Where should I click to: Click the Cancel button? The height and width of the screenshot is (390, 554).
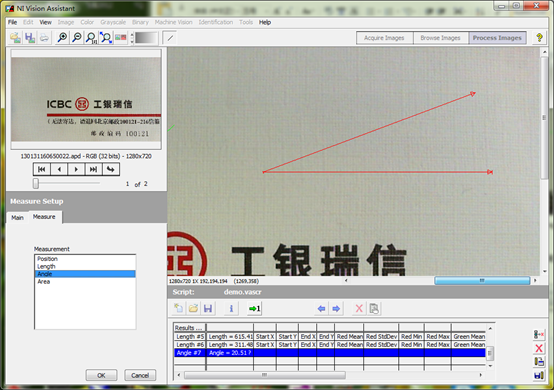[140, 375]
